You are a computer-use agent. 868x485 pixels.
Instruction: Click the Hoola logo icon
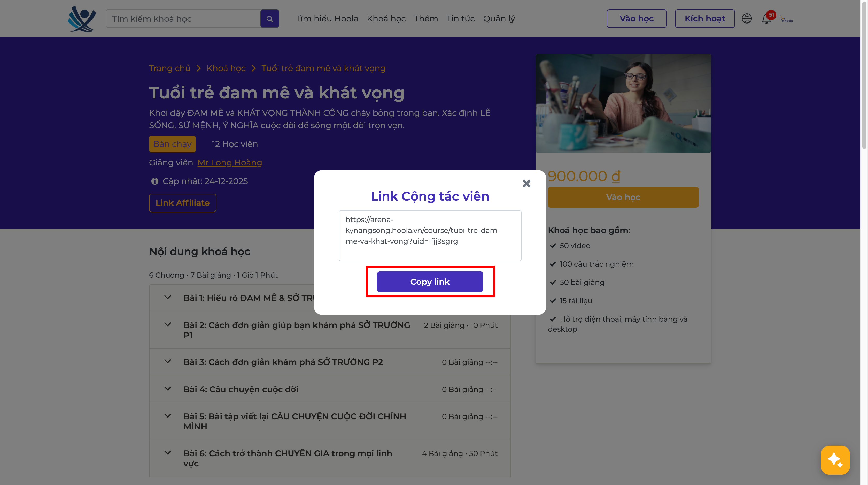point(82,19)
